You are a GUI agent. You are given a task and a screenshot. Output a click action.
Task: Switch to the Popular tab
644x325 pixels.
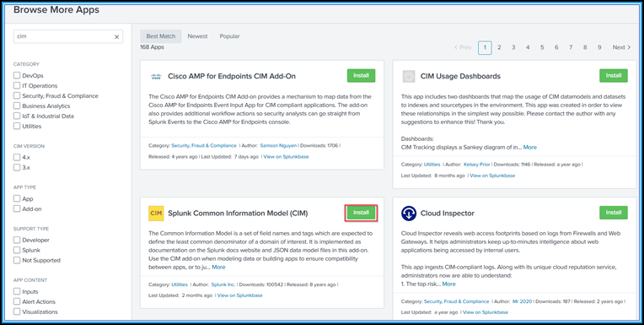coord(229,36)
